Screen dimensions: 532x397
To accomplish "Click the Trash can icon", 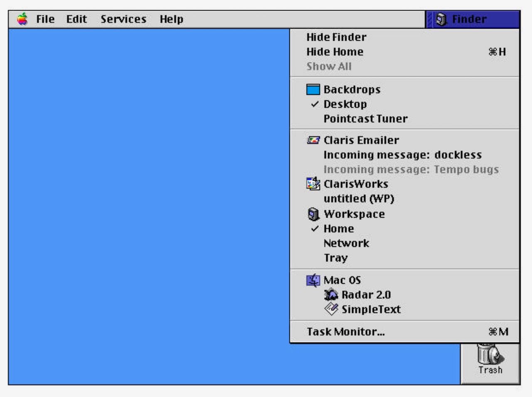I will coord(490,355).
